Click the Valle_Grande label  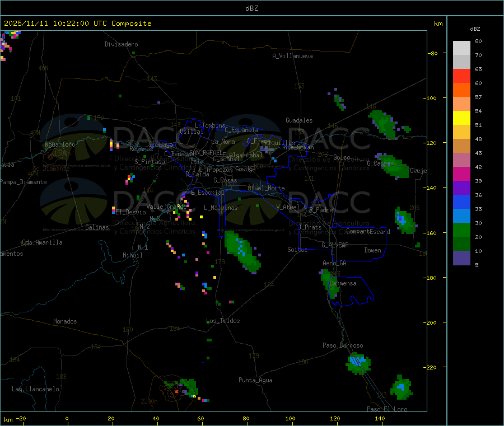click(166, 207)
